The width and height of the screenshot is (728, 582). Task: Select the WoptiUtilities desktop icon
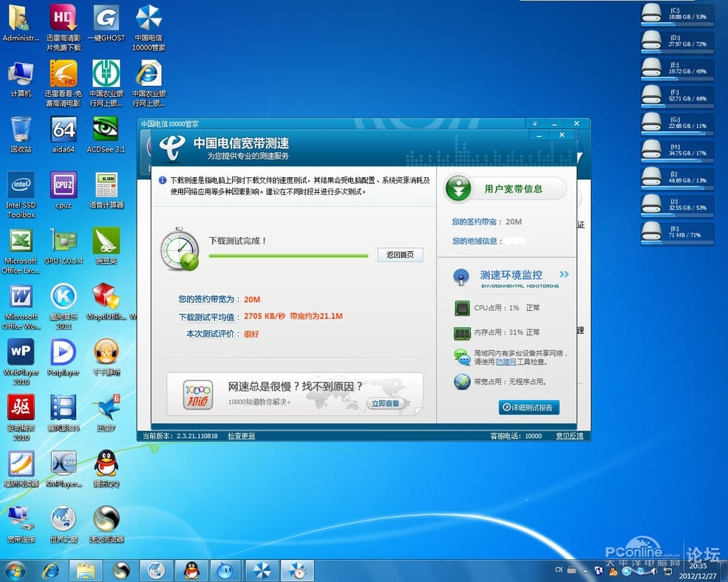(x=106, y=301)
